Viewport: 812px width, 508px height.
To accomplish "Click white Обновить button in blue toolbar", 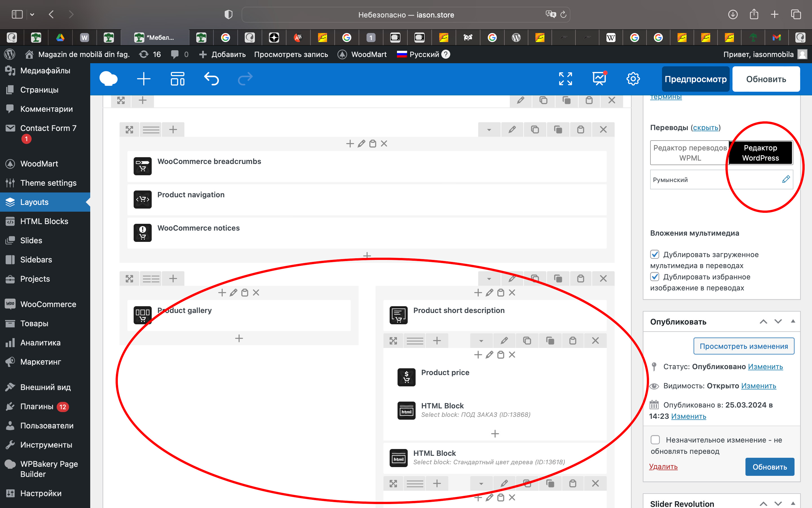I will 766,79.
